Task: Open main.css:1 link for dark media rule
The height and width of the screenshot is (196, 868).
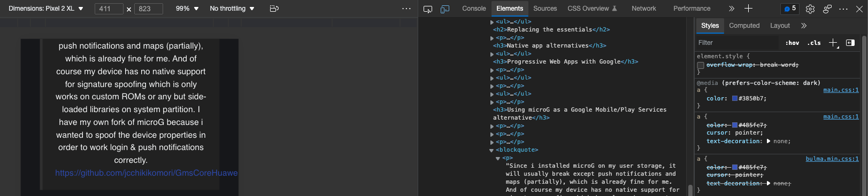Action: (x=841, y=90)
